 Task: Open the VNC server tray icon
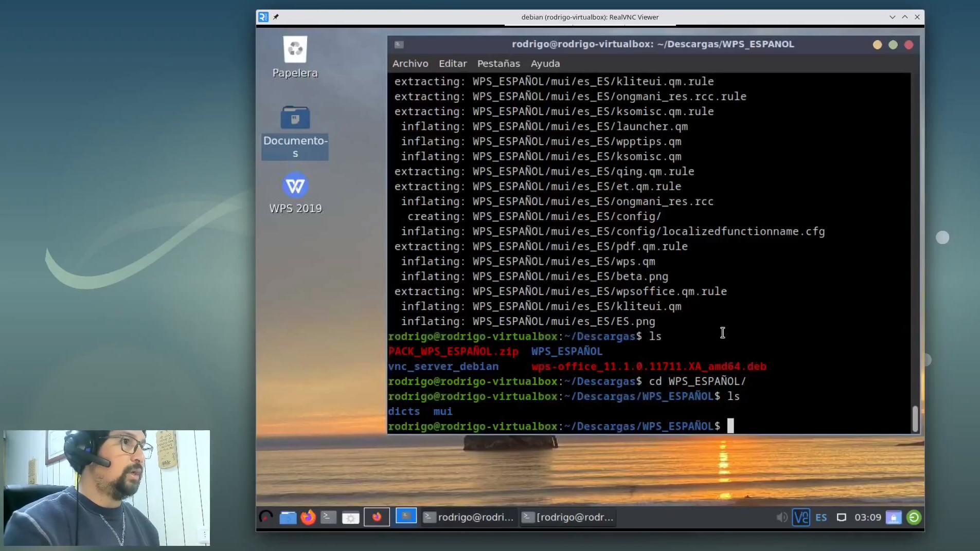pos(801,518)
